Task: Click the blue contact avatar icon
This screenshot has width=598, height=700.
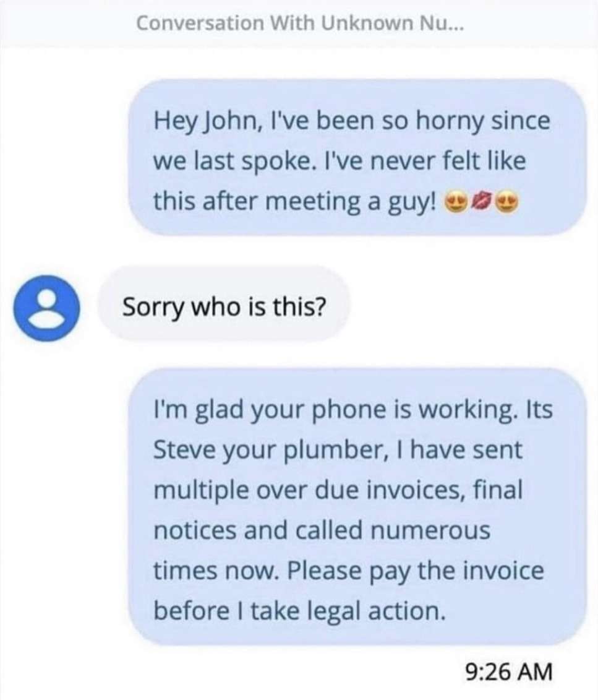Action: (x=47, y=308)
